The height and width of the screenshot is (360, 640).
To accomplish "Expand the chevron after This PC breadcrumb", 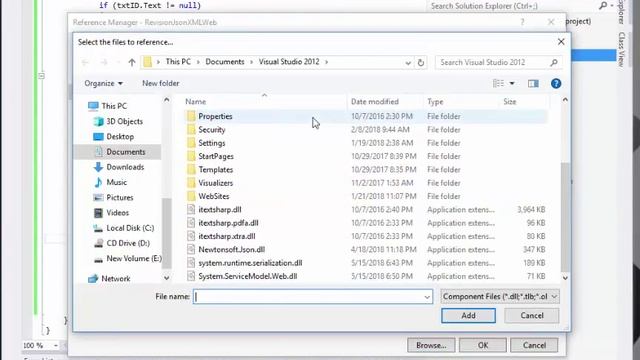I will [198, 62].
